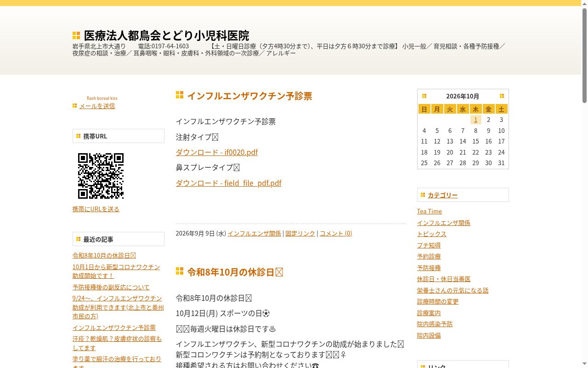The width and height of the screenshot is (588, 368).
Task: Go to previous month in calendar
Action: (x=424, y=96)
